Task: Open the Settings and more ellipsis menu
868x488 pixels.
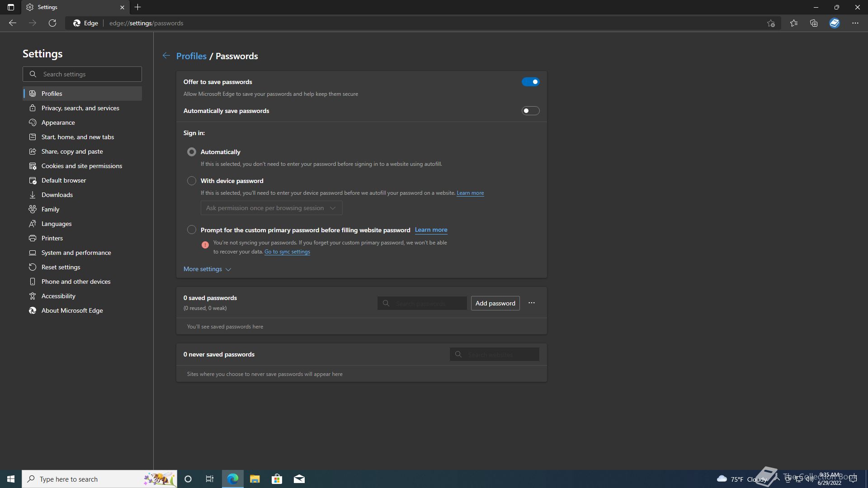Action: point(855,23)
